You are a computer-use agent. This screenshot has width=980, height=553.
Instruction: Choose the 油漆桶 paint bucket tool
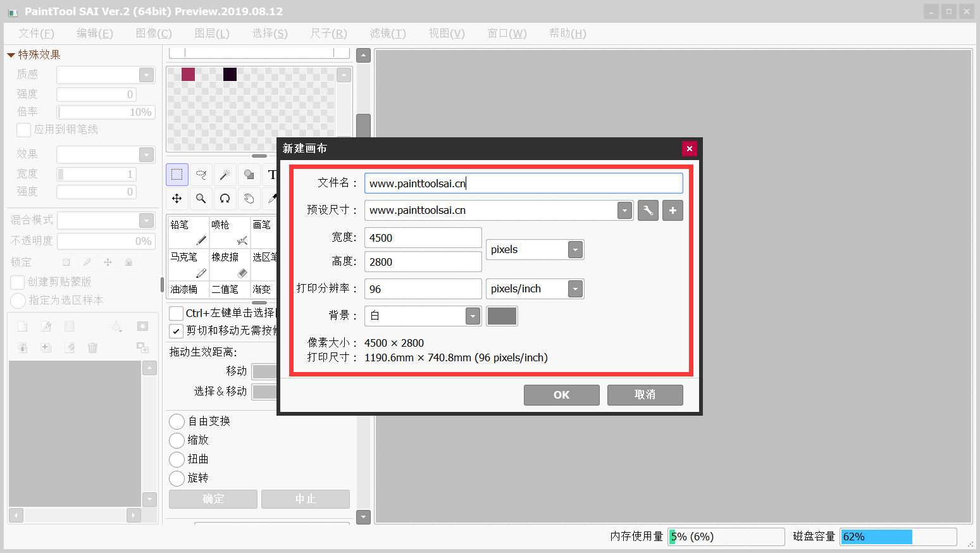click(x=189, y=289)
